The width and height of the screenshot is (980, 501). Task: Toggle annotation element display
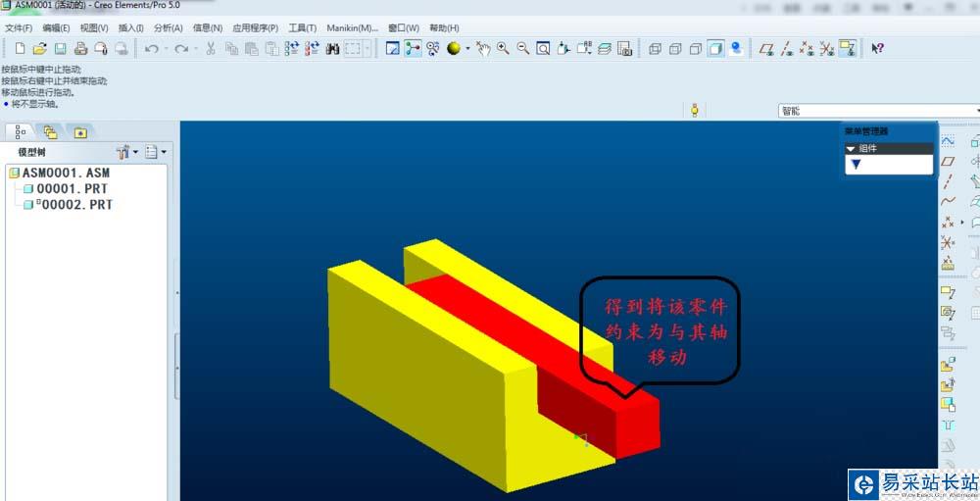848,48
